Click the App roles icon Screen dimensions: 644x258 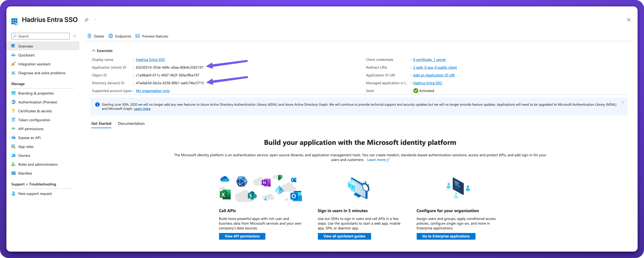[x=13, y=147]
